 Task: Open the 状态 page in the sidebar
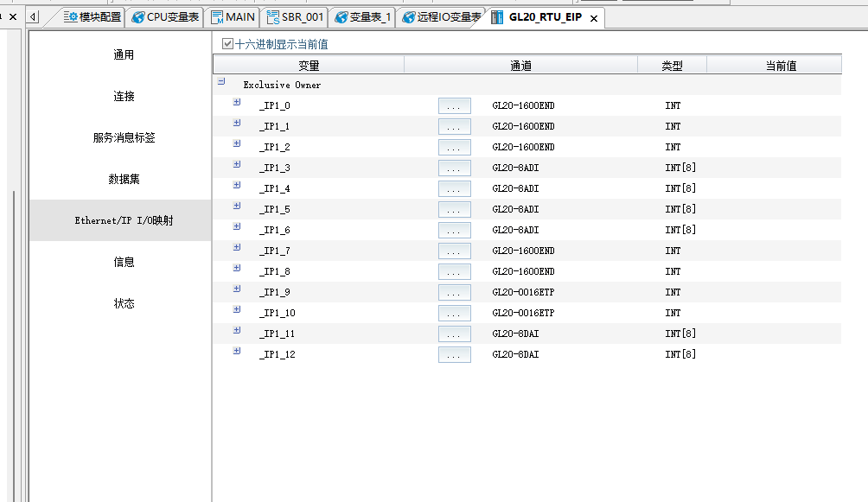(x=124, y=303)
